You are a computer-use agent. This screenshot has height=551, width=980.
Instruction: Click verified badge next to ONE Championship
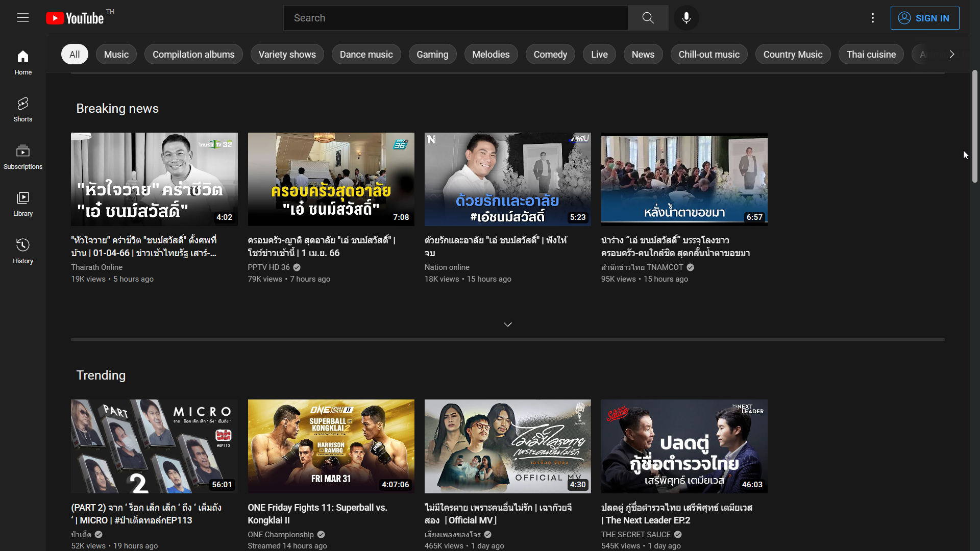[321, 535]
